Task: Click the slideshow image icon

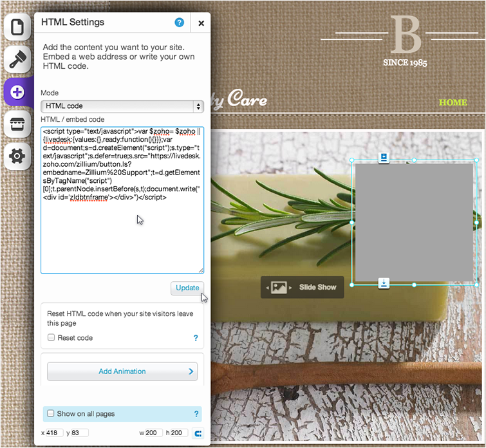Action: click(279, 287)
